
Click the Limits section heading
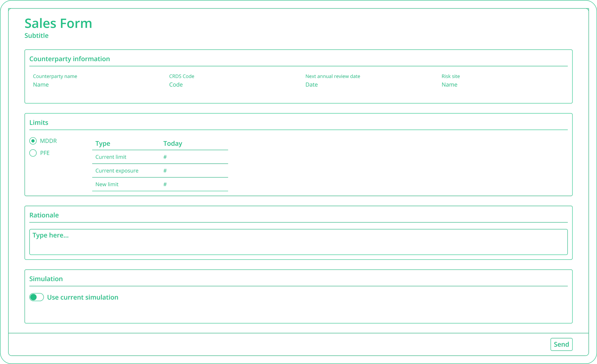(39, 123)
